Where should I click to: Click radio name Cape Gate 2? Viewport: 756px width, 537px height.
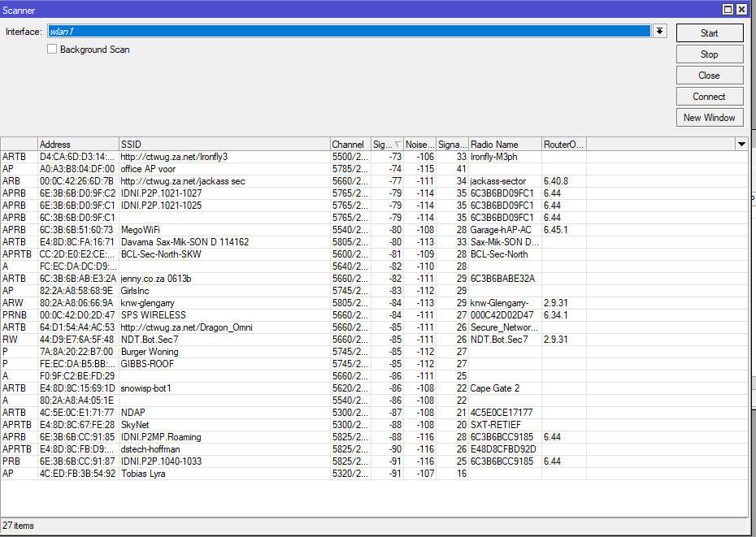pyautogui.click(x=495, y=388)
